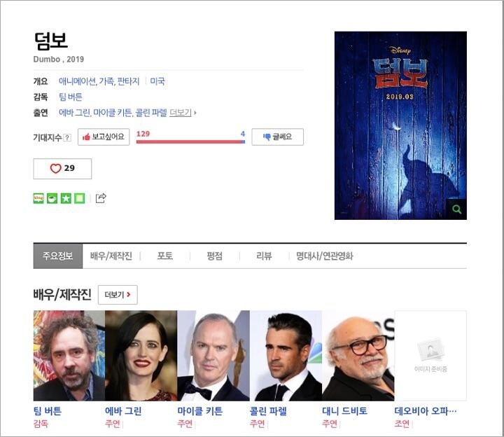Vote 글쎄요 with the thumbs-down button
The image size is (504, 437).
tap(277, 137)
